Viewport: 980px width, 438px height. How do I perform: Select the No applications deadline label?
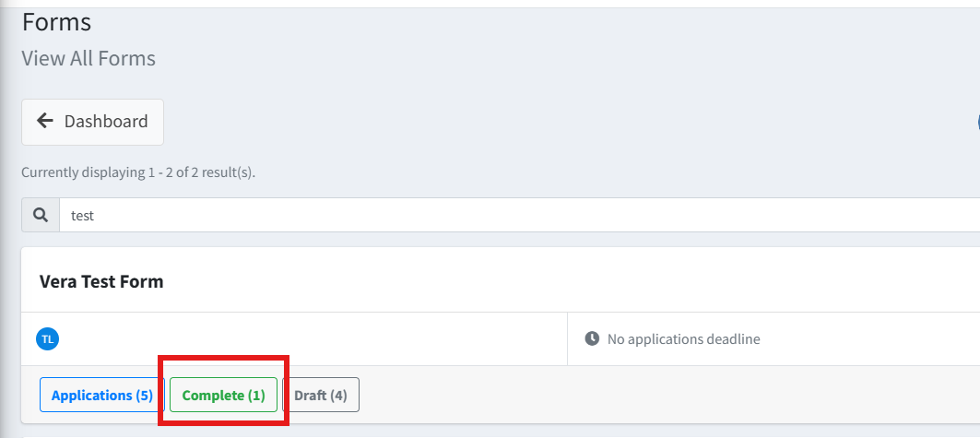(x=683, y=339)
